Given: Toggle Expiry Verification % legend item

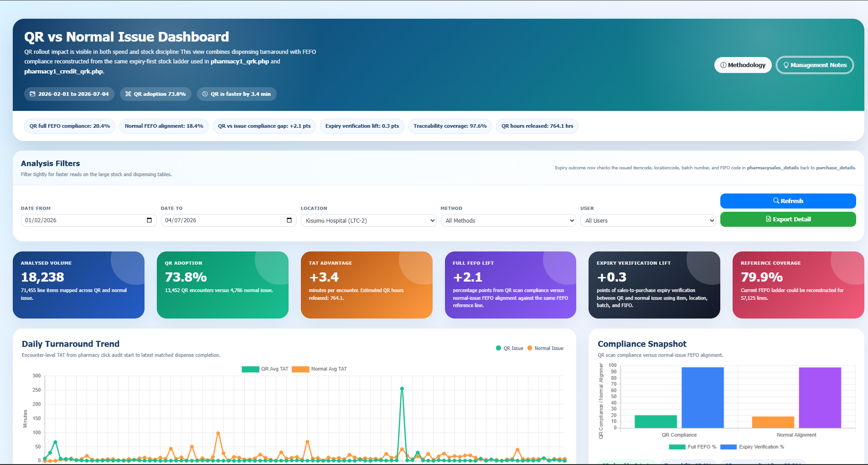Looking at the screenshot, I should [x=752, y=447].
